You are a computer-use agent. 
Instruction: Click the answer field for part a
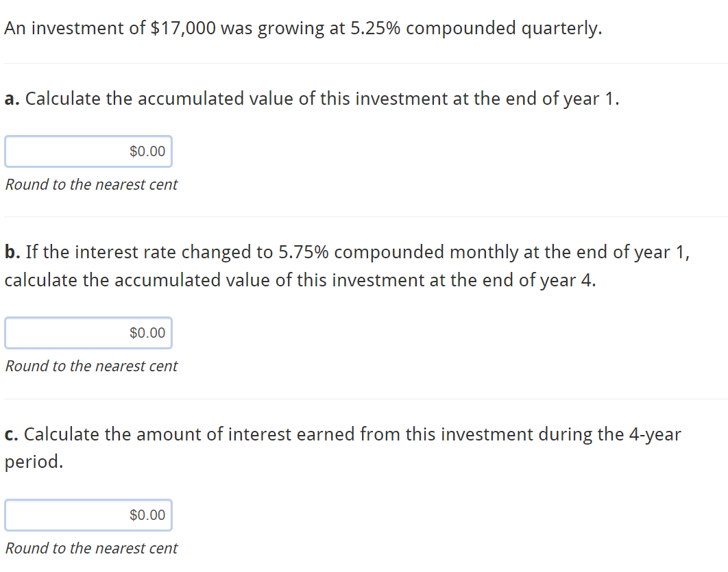tap(88, 151)
